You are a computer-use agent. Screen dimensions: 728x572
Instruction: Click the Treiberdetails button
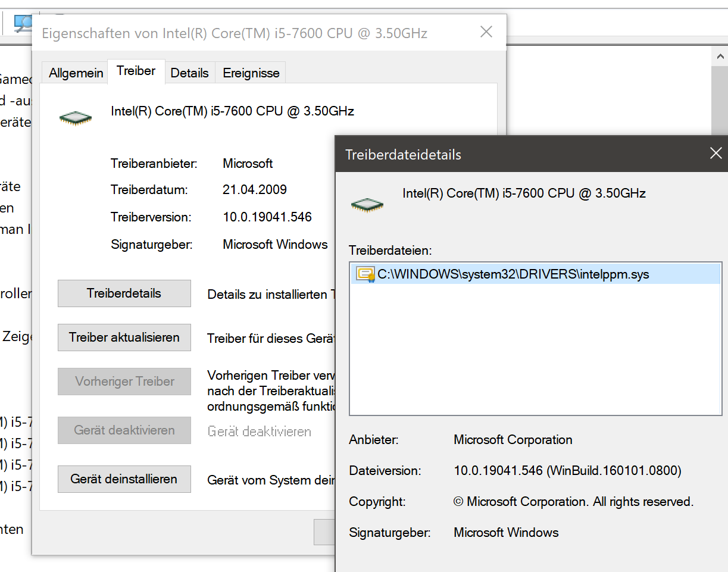pyautogui.click(x=124, y=293)
